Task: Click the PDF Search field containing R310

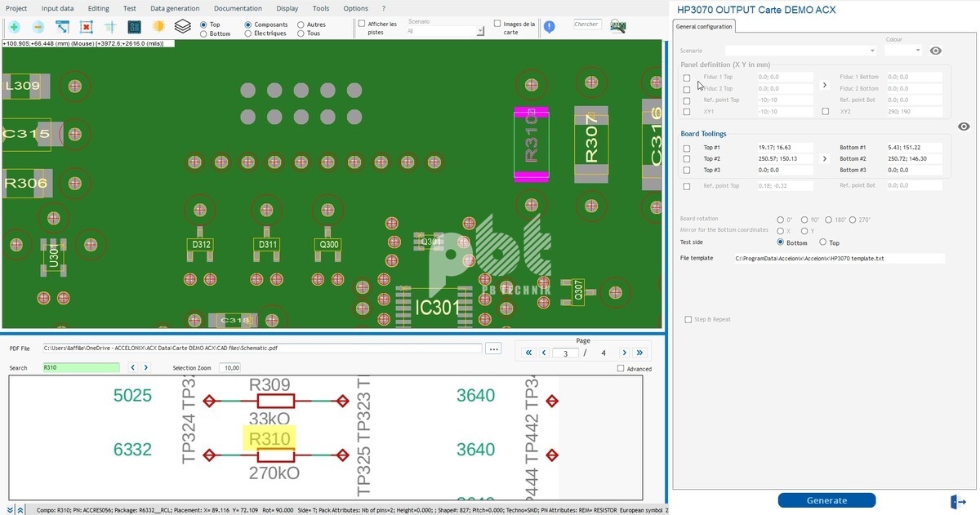Action: pos(80,368)
